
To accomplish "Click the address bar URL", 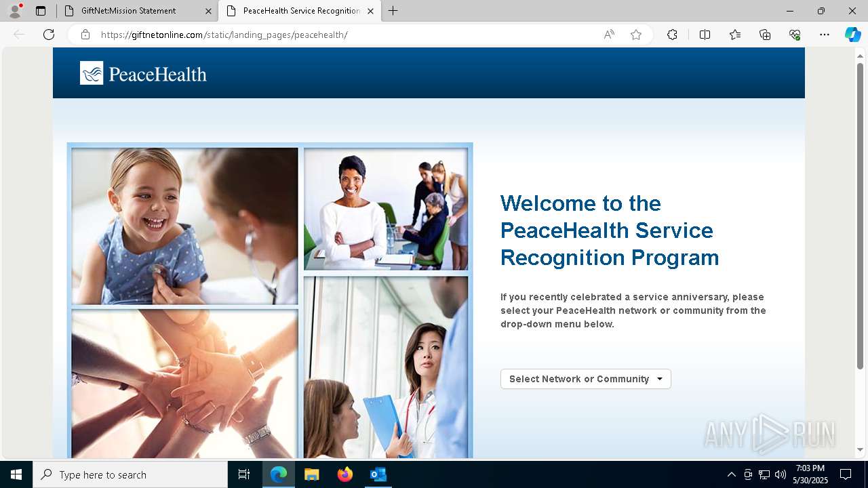I will [x=224, y=35].
